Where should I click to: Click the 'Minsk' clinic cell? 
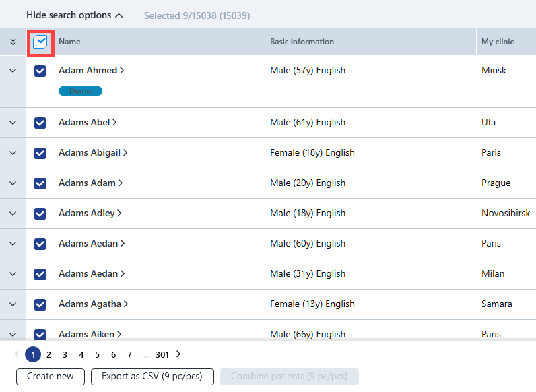tap(494, 71)
